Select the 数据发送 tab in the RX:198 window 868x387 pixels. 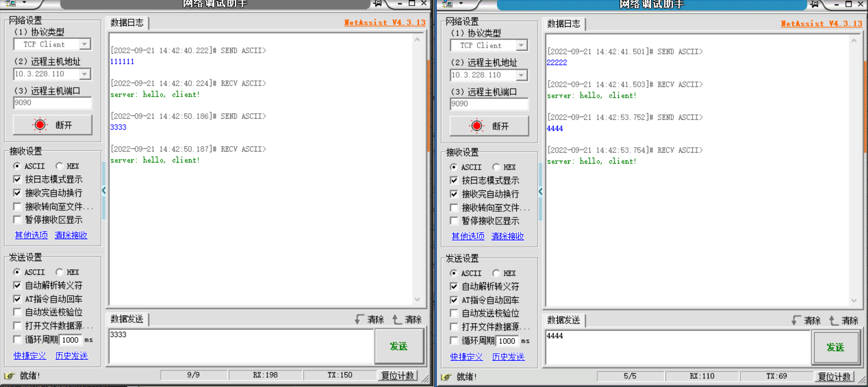tap(127, 319)
